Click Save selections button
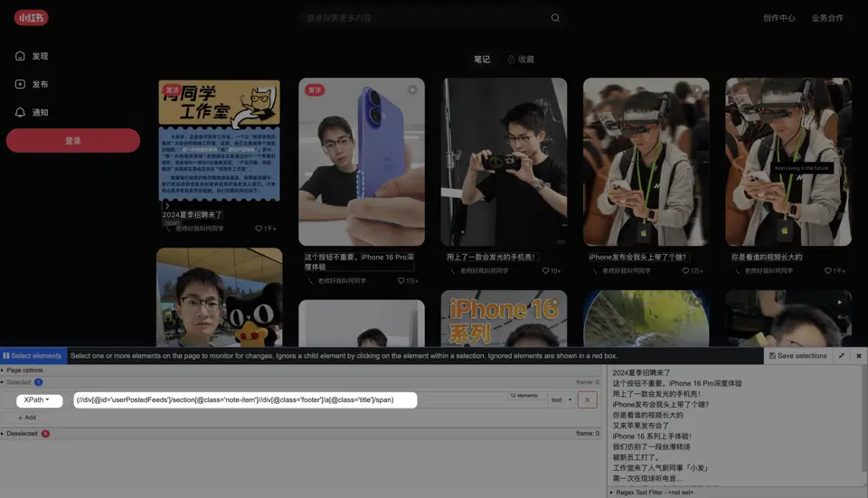 coord(797,356)
